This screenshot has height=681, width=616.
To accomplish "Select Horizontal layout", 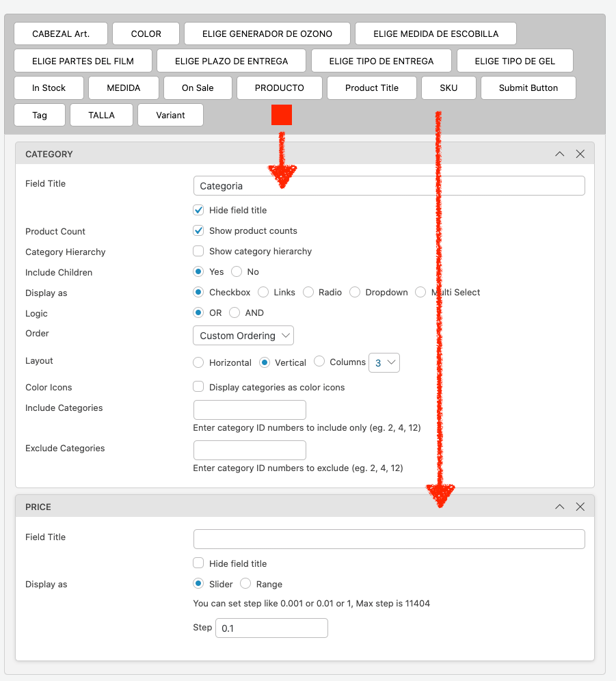I will [x=198, y=362].
